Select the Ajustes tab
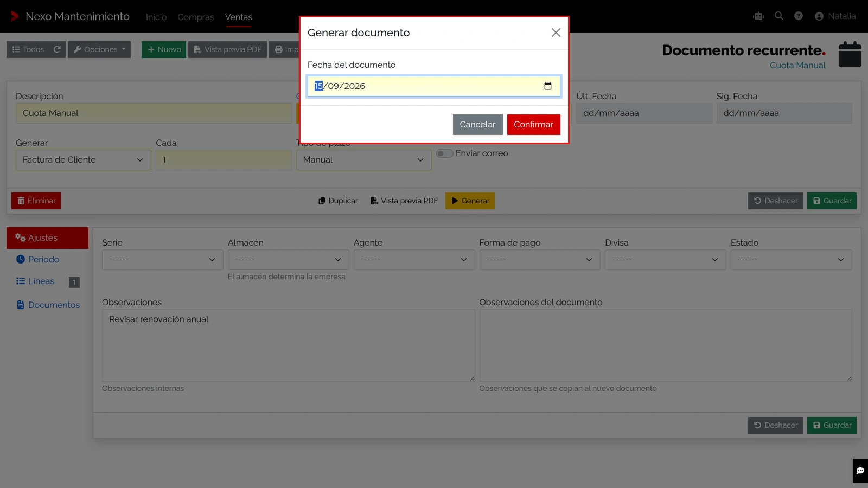868x488 pixels. (x=47, y=238)
